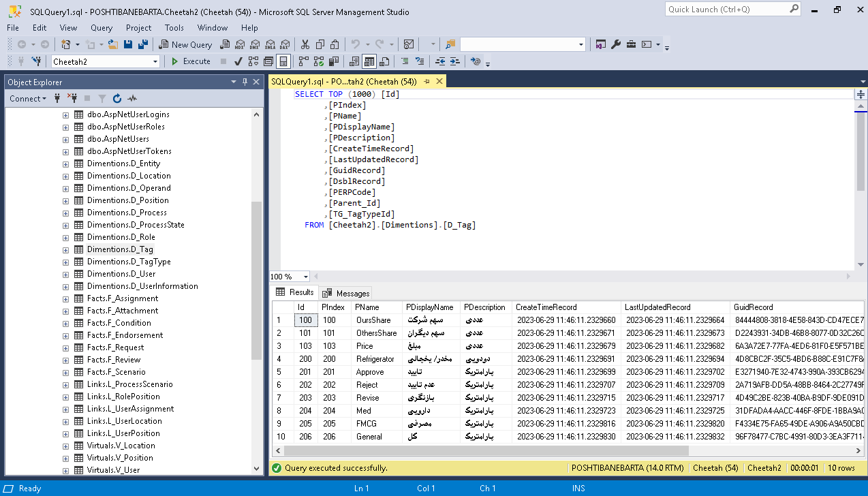Screen dimensions: 868x496
Task: Click the Execute button
Action: tap(191, 61)
